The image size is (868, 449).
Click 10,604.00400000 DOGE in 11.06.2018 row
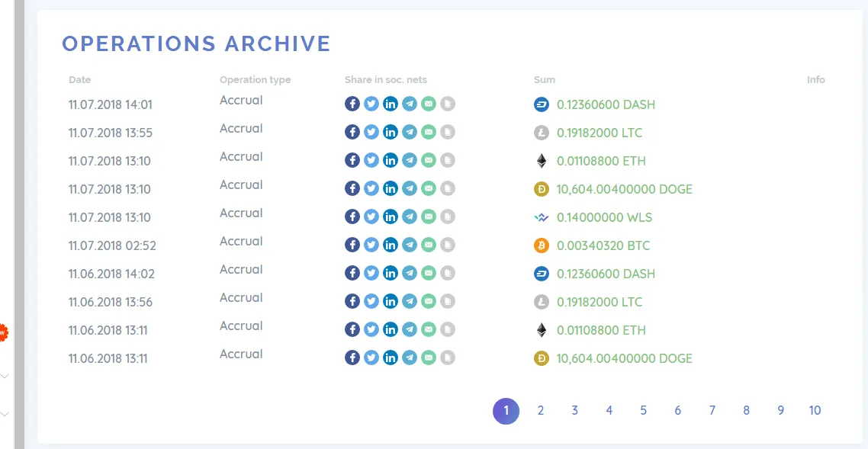click(625, 358)
